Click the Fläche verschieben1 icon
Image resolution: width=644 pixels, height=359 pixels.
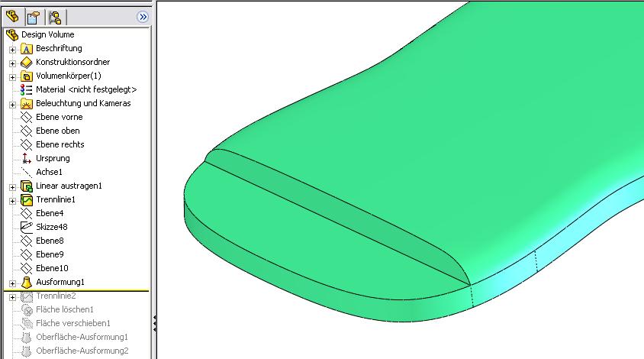coord(26,324)
